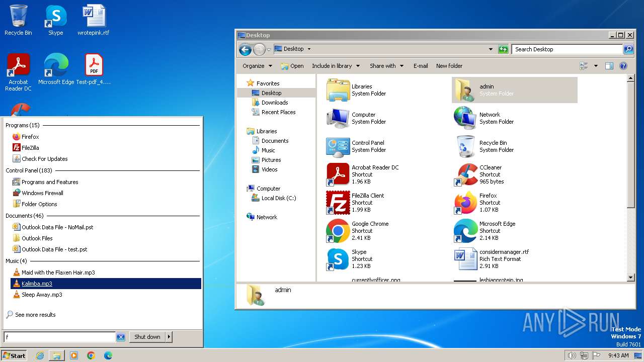Clear the Start menu search box
Screen dimensions: 644x362
click(121, 337)
